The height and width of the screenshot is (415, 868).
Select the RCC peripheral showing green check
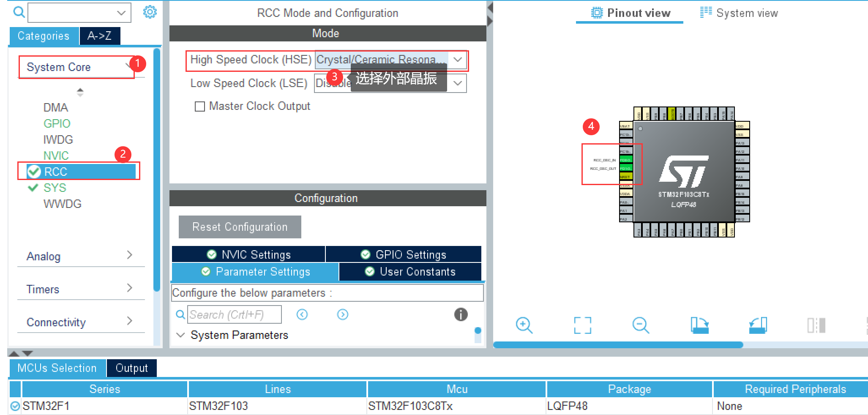[55, 172]
